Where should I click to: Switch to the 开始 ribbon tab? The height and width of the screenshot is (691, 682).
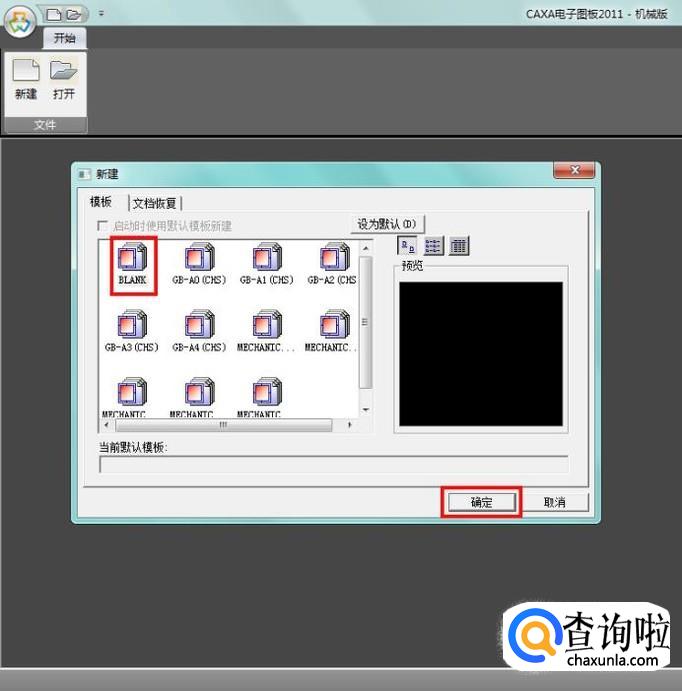pos(64,38)
